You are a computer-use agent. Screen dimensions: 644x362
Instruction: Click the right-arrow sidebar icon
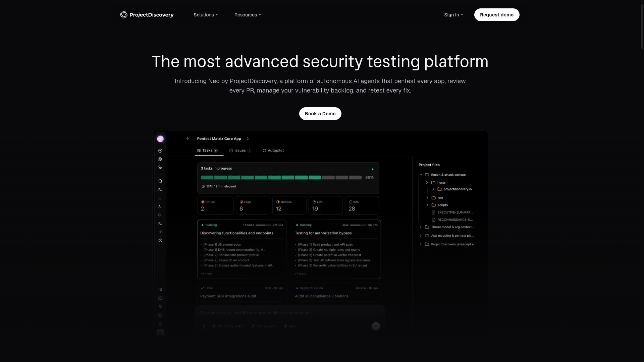pos(160,232)
